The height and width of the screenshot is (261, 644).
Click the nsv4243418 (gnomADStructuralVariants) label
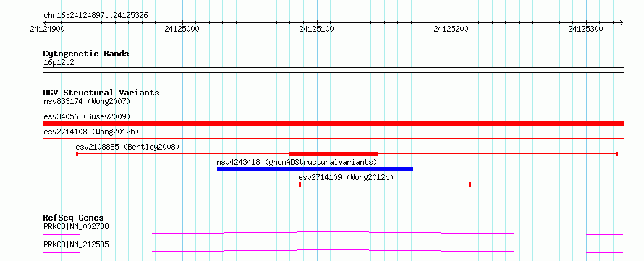tap(297, 162)
